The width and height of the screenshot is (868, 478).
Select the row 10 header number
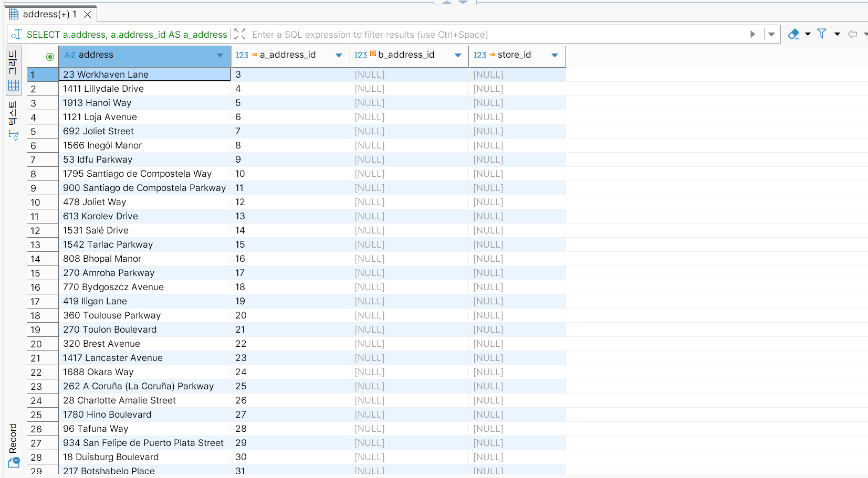[x=35, y=203]
